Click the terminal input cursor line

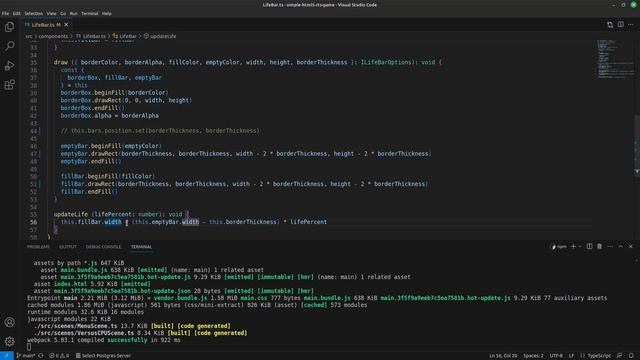[x=29, y=347]
